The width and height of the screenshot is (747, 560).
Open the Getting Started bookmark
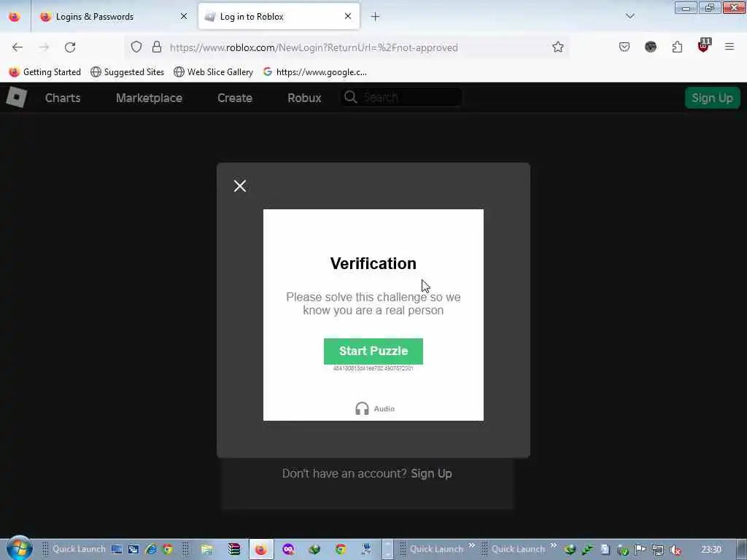pyautogui.click(x=45, y=72)
